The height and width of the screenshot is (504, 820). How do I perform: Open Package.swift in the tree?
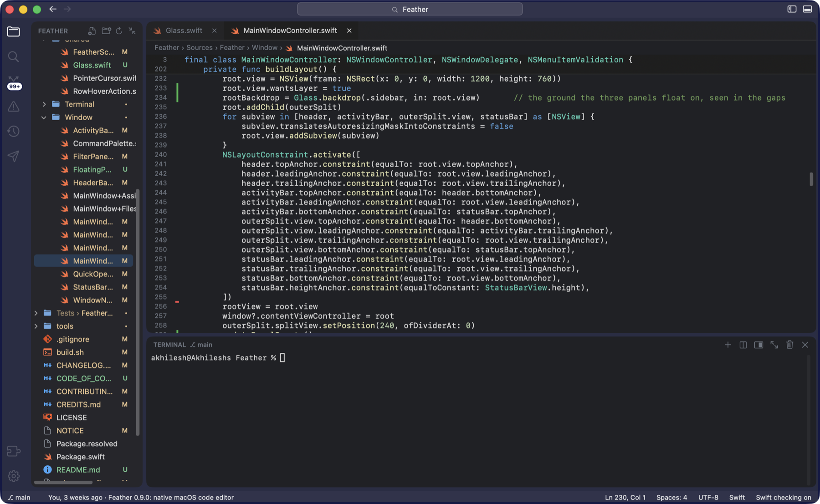(84, 457)
